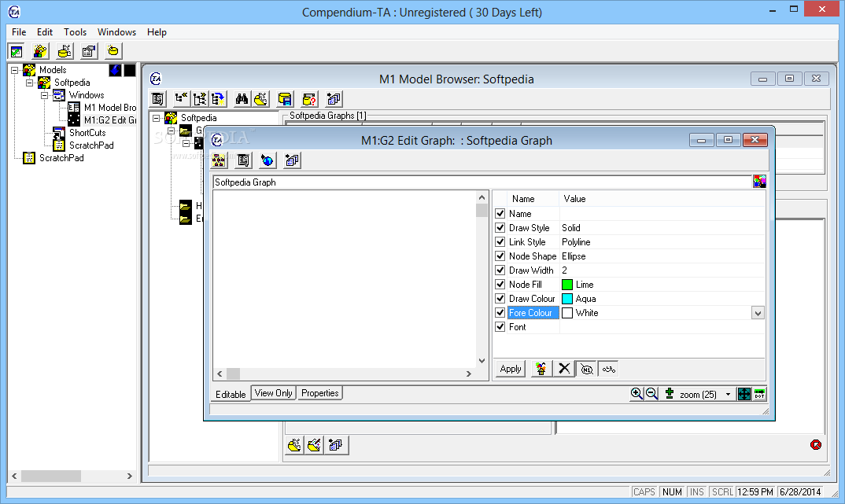
Task: Click the tree refresh arrow icon in Model Browser
Action: [x=218, y=99]
